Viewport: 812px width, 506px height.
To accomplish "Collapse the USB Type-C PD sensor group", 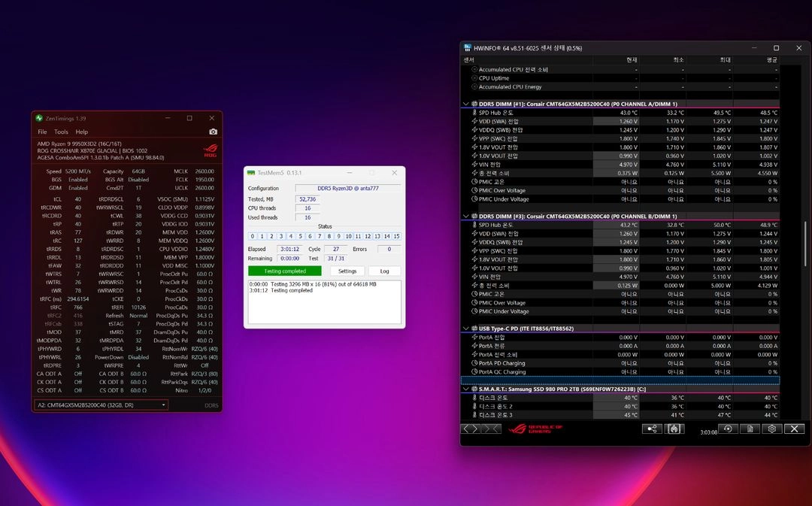I will pos(466,329).
